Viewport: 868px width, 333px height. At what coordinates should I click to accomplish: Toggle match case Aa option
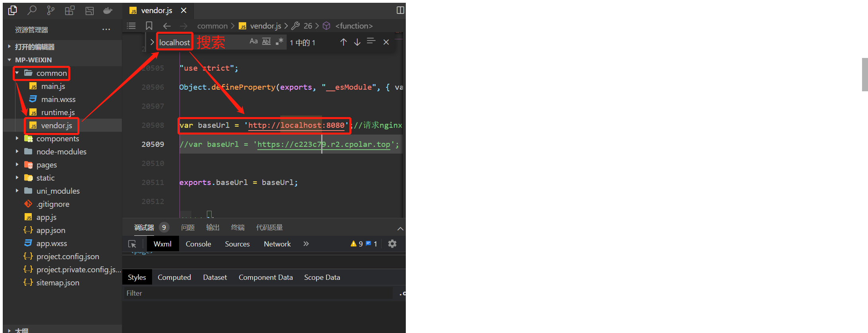pos(253,41)
